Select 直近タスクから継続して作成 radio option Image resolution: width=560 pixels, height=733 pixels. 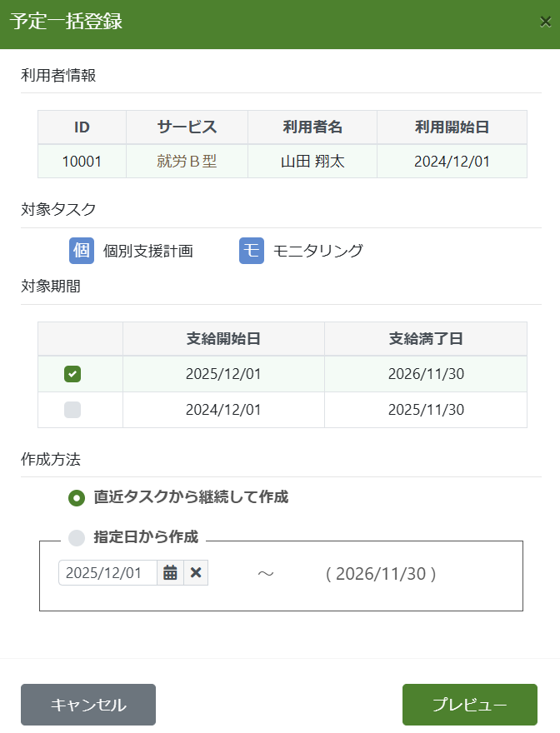(x=77, y=497)
